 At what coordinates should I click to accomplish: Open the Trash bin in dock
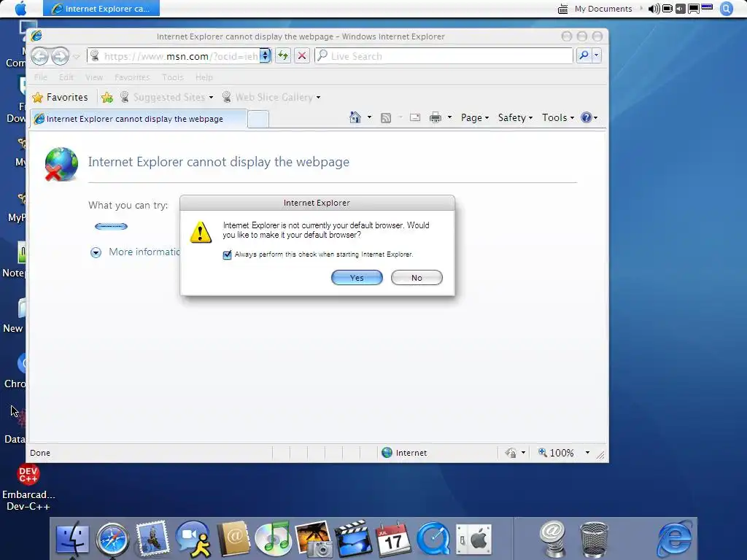594,539
